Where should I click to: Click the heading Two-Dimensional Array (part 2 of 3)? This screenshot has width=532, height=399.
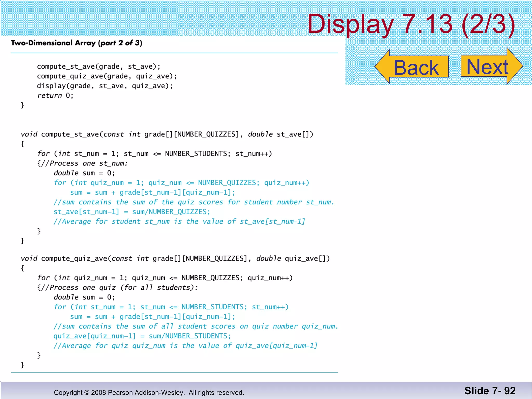[x=77, y=43]
